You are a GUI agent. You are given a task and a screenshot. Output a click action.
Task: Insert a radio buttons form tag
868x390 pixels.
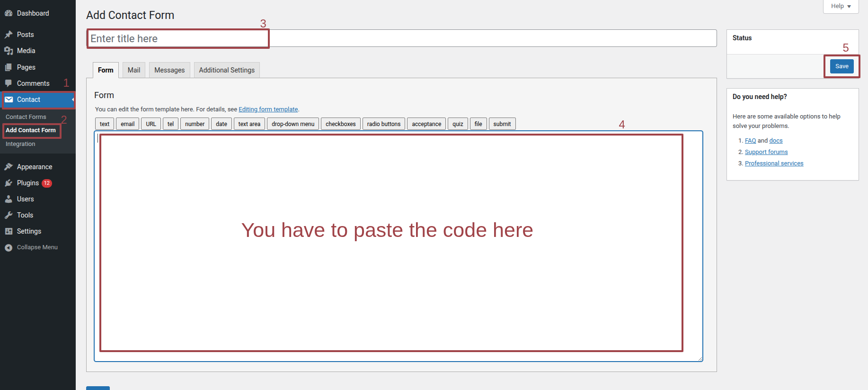click(383, 124)
